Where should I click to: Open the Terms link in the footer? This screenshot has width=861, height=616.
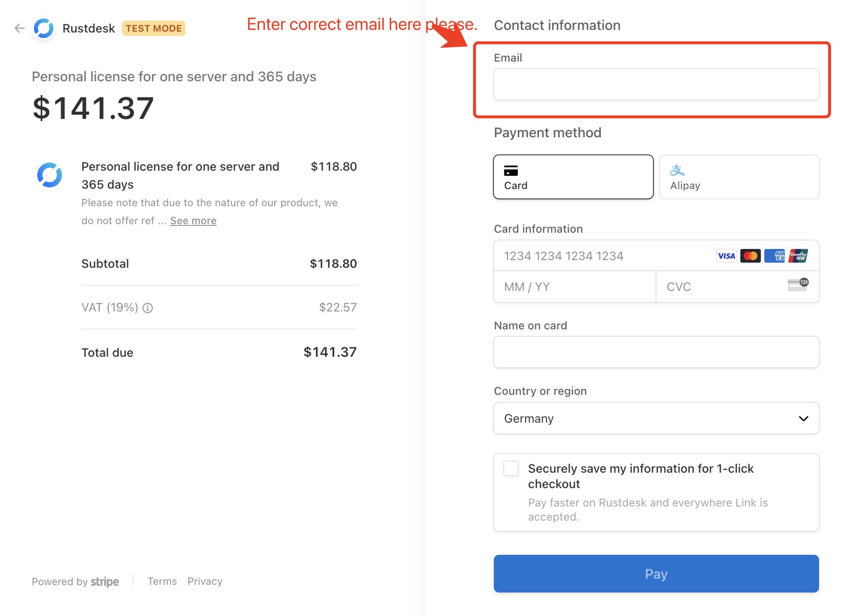coord(162,581)
